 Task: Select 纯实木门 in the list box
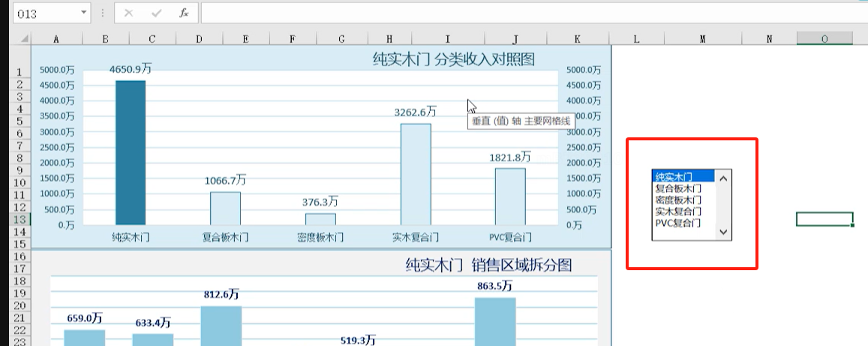click(x=683, y=177)
